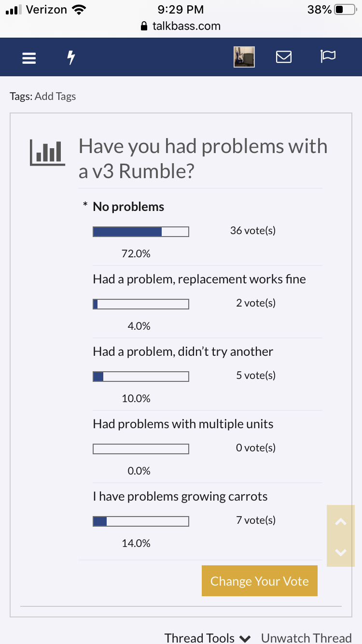Click the Unwatch Thread link

point(306,638)
